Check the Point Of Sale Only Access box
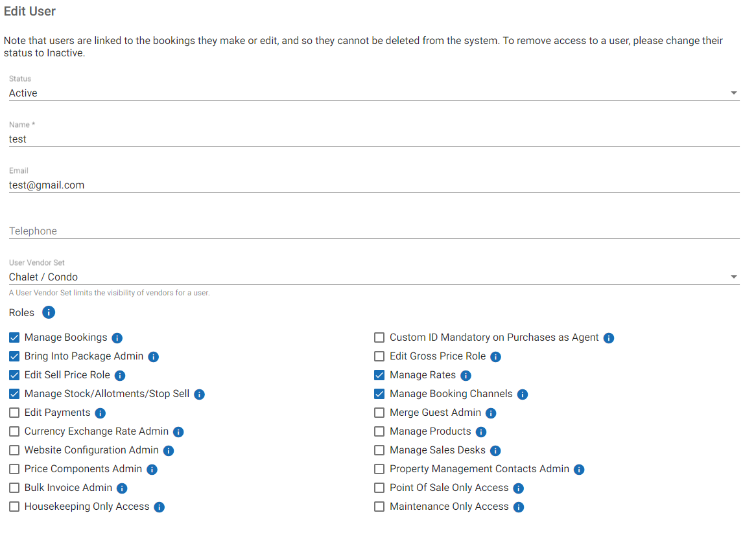Image resolution: width=756 pixels, height=537 pixels. click(379, 488)
